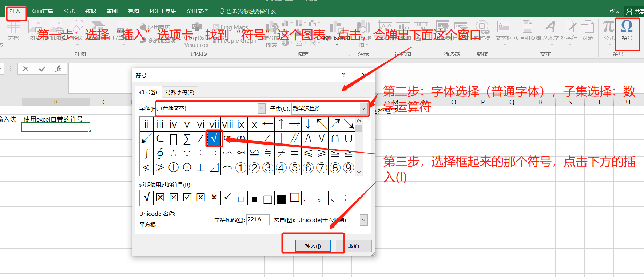Click cell with 使用excel自带的符号
Screen dimensions: 644x277
coord(56,119)
